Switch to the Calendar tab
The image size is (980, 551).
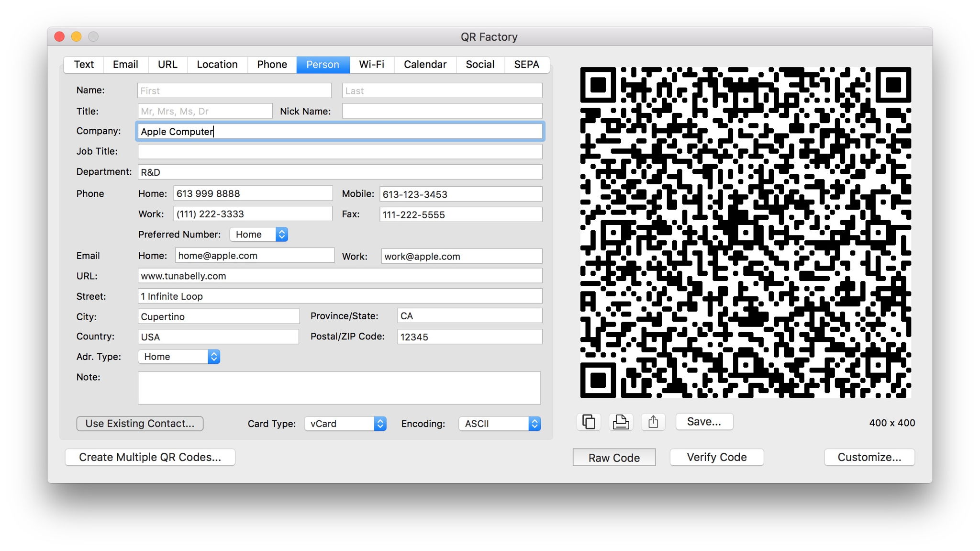(x=425, y=65)
